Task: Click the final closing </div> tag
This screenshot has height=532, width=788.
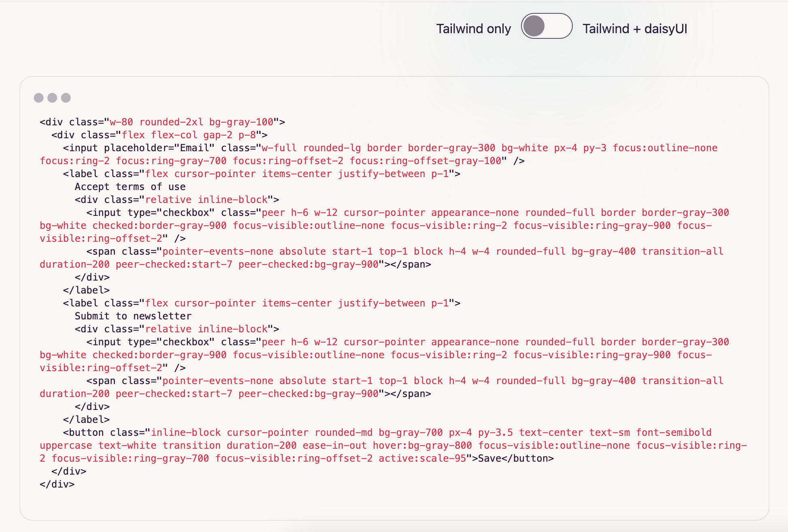Action: coord(57,484)
